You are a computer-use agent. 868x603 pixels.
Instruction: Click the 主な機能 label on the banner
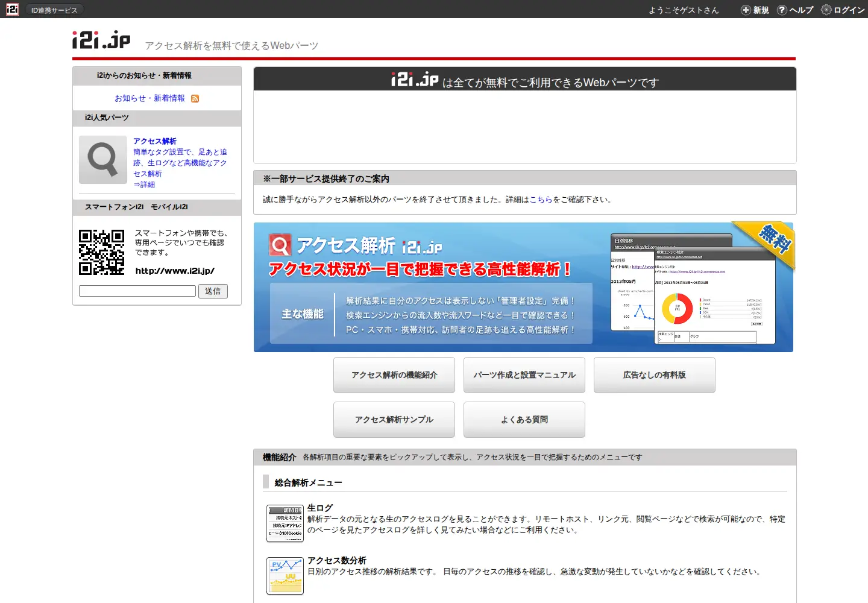coord(303,314)
